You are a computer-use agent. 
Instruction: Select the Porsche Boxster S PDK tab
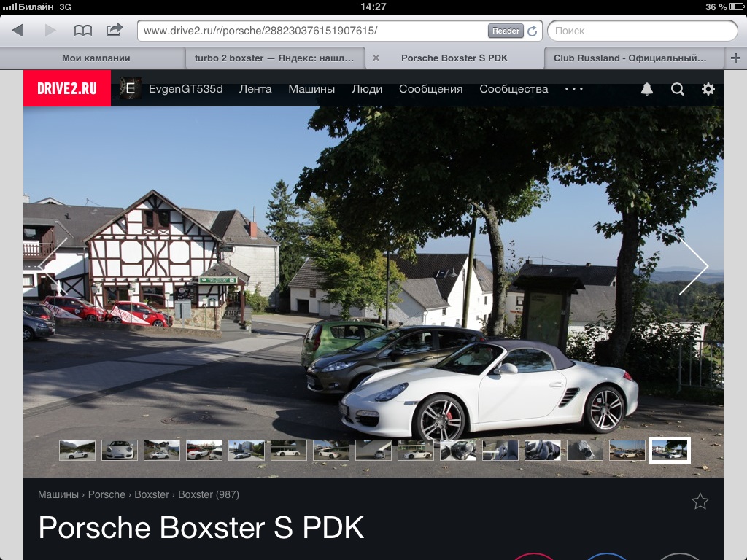click(x=454, y=58)
